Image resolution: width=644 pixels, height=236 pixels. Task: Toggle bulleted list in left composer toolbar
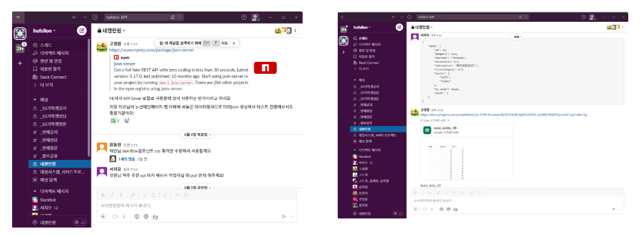click(153, 194)
